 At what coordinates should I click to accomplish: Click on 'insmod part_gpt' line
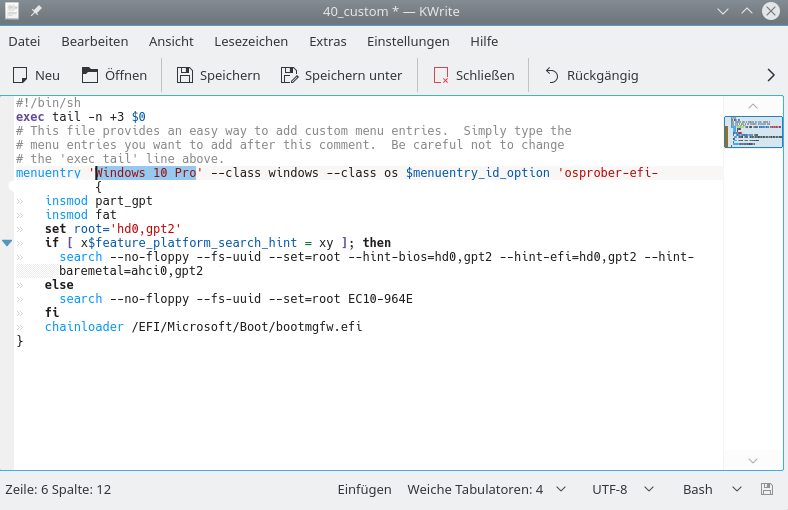tap(98, 201)
